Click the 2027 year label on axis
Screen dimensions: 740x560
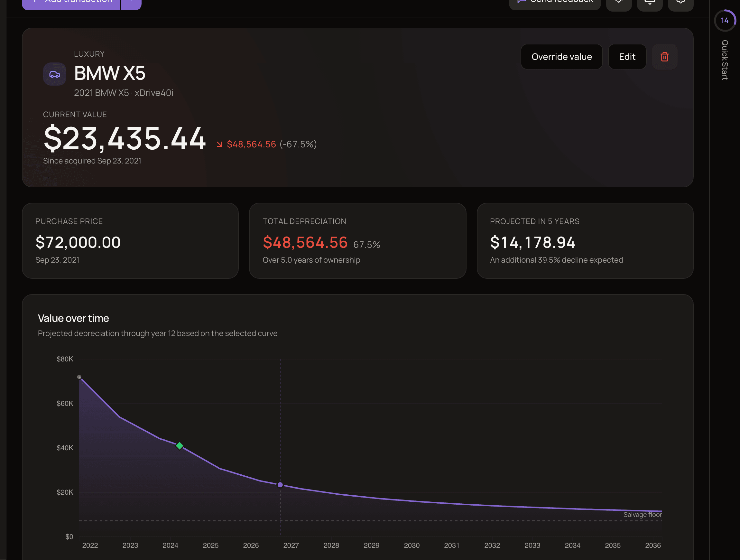click(291, 546)
